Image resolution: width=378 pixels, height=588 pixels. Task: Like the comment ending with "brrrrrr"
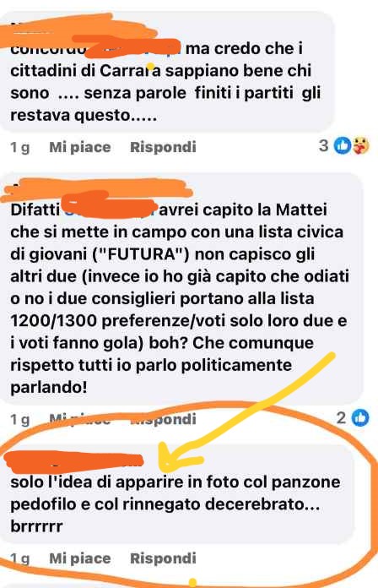(x=80, y=558)
